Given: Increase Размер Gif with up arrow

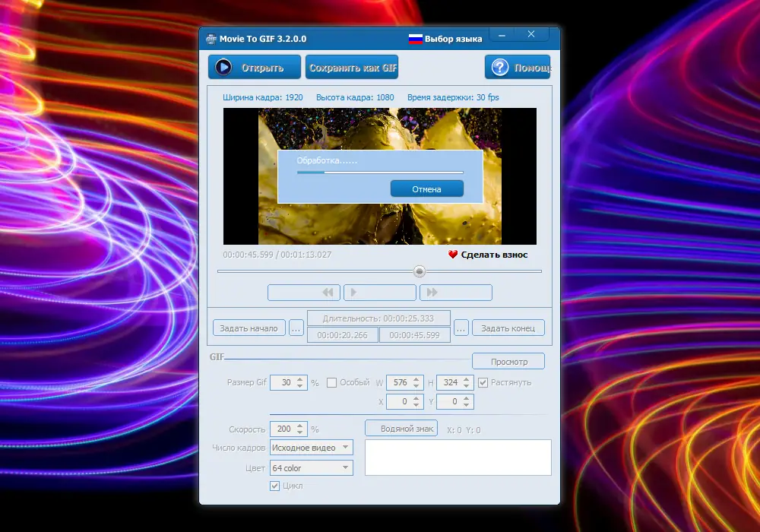Looking at the screenshot, I should point(300,379).
